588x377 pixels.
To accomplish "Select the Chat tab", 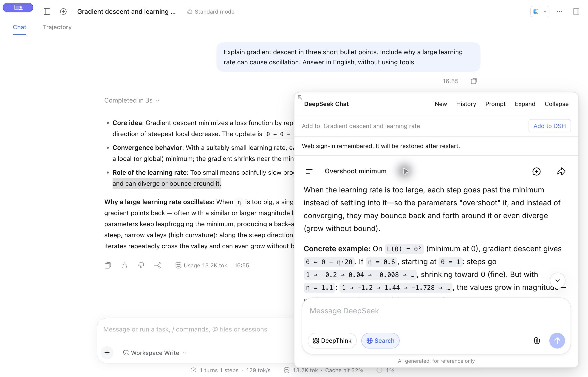I will [x=19, y=27].
